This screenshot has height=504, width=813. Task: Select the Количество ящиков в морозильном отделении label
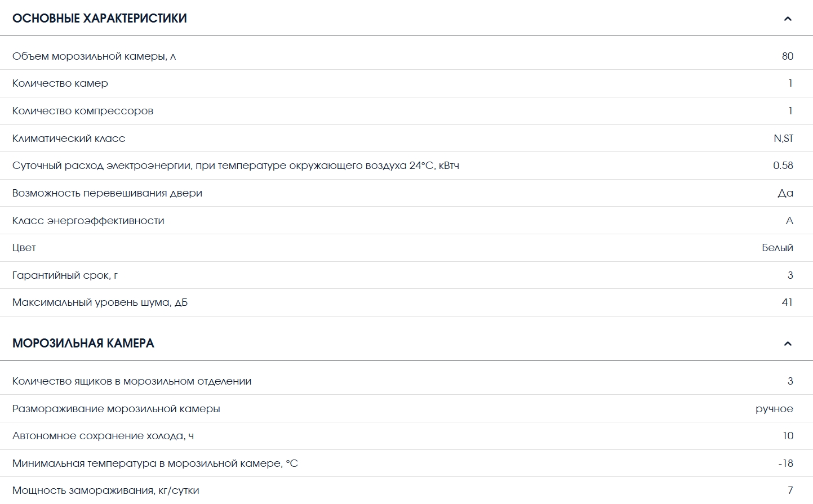[x=132, y=381]
